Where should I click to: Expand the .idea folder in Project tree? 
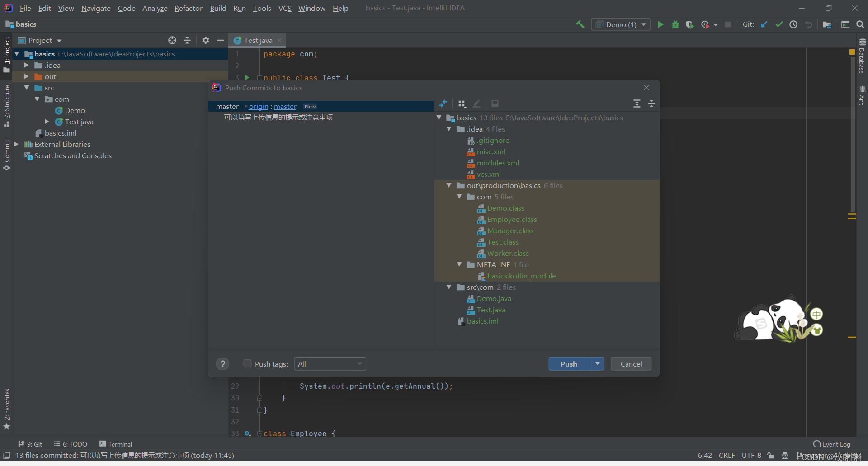(x=26, y=65)
